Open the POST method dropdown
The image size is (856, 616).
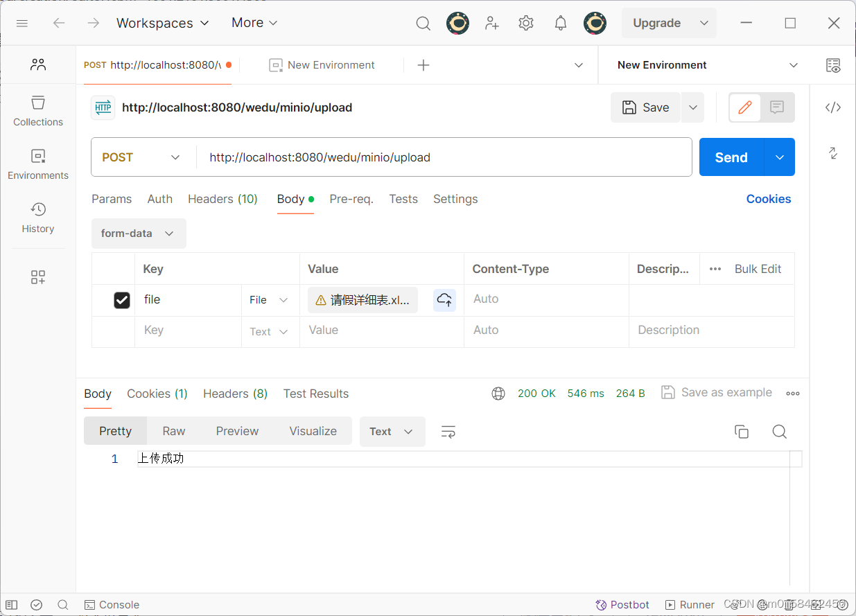(x=142, y=157)
